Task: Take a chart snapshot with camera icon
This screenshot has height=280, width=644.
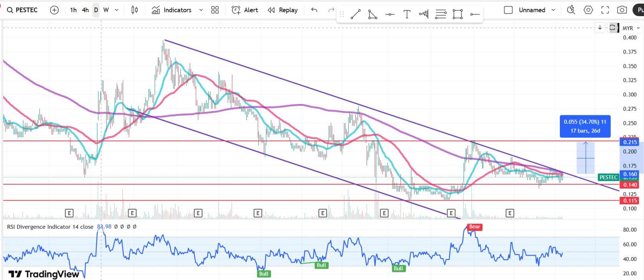Action: (x=622, y=10)
